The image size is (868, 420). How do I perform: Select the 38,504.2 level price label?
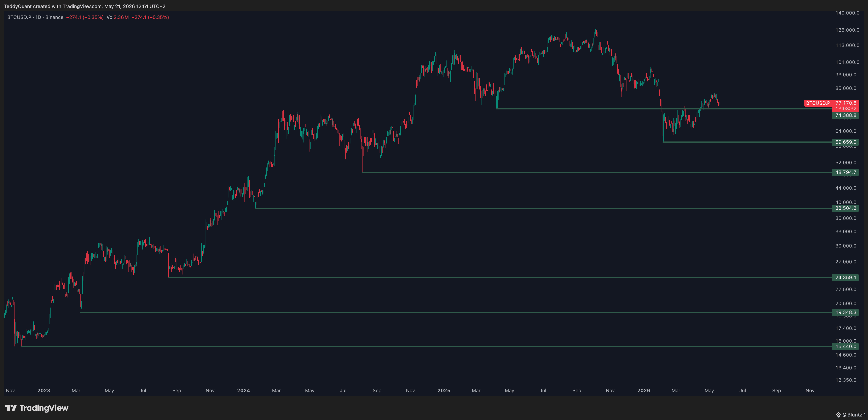pyautogui.click(x=845, y=208)
